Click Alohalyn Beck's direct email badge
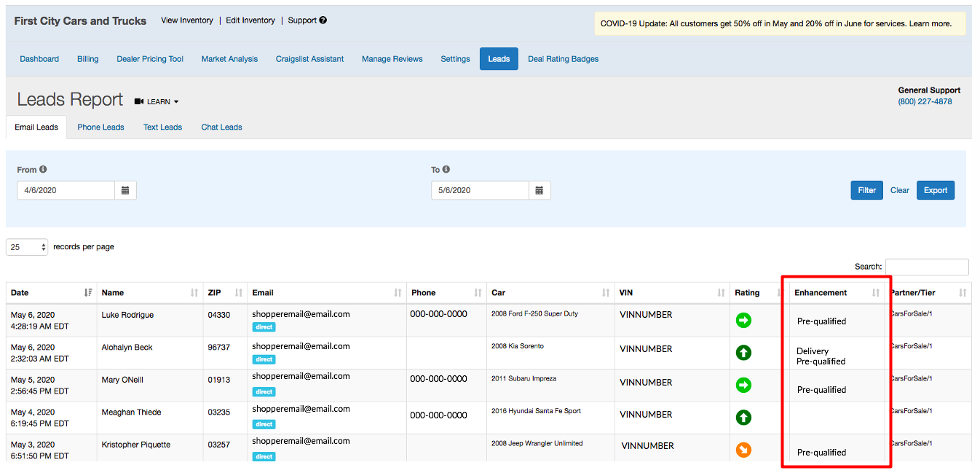The width and height of the screenshot is (980, 473). (264, 359)
